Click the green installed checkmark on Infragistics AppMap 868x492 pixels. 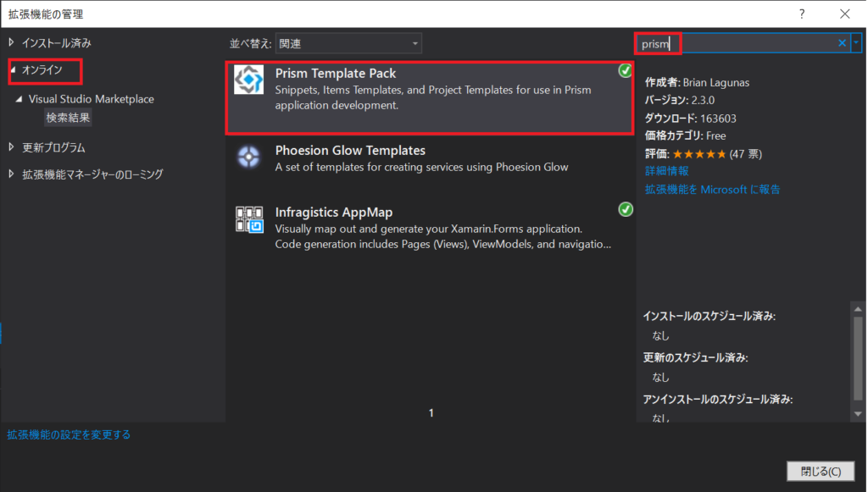point(626,209)
